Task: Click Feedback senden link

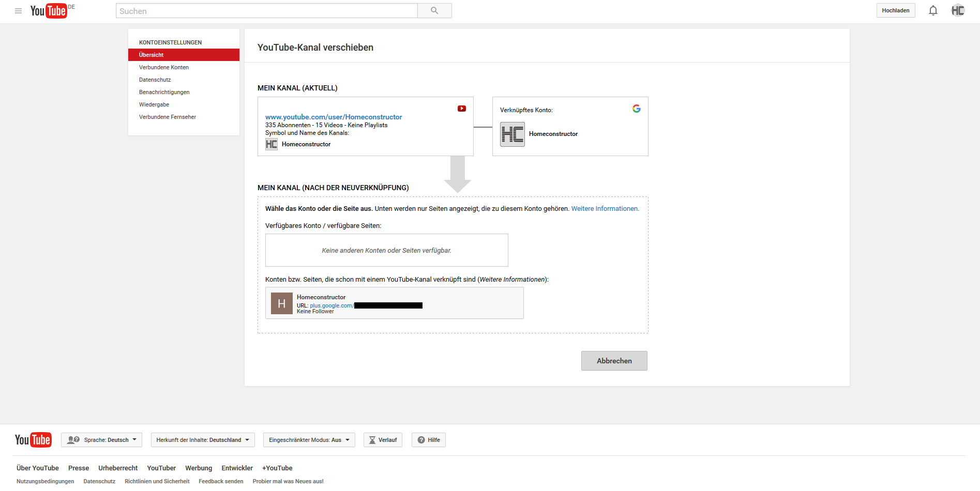Action: coord(221,481)
